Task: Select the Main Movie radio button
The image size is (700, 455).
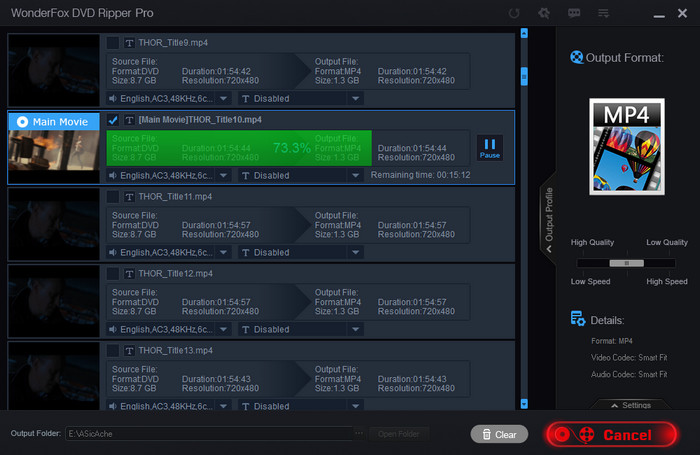Action: [22, 121]
